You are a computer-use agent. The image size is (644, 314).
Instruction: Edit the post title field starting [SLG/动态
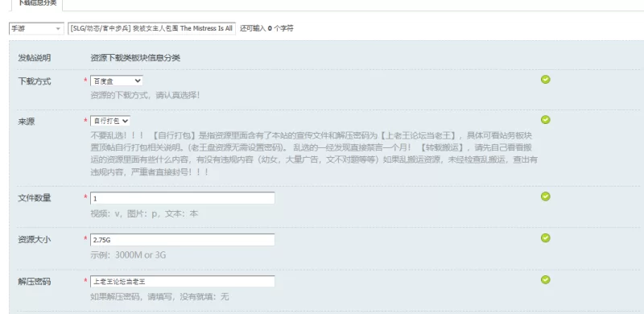click(151, 28)
